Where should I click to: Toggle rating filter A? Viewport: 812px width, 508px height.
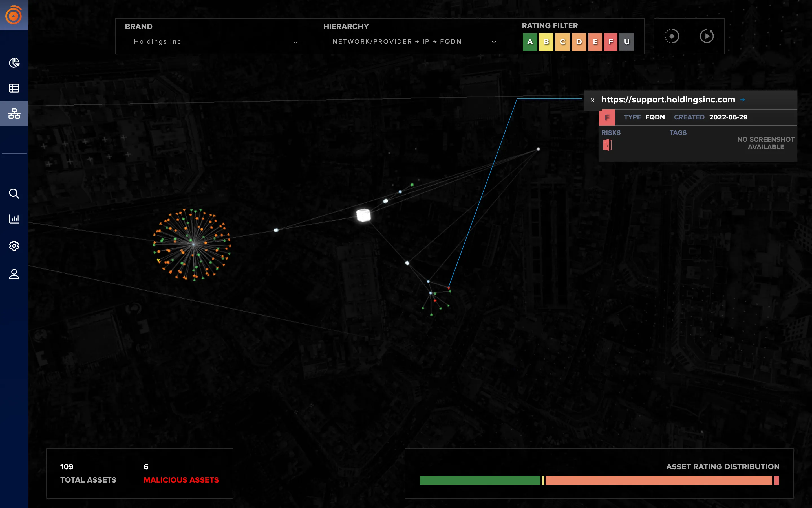click(x=530, y=42)
